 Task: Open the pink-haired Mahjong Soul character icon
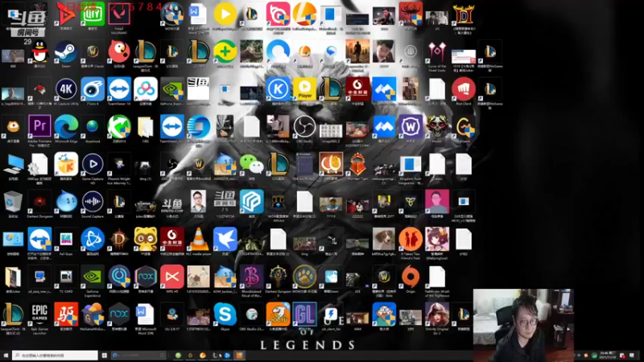[437, 239]
